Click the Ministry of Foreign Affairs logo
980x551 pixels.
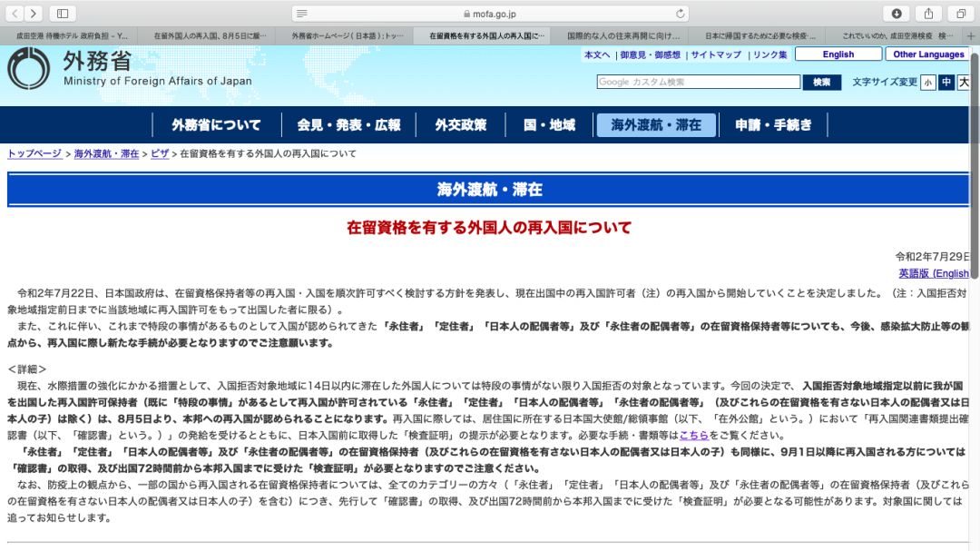click(29, 69)
